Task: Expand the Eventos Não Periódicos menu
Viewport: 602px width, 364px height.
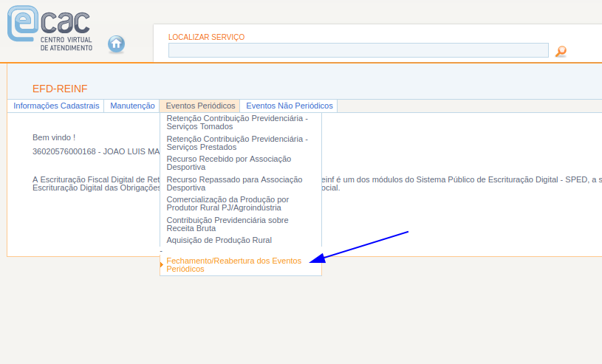Action: [x=289, y=106]
